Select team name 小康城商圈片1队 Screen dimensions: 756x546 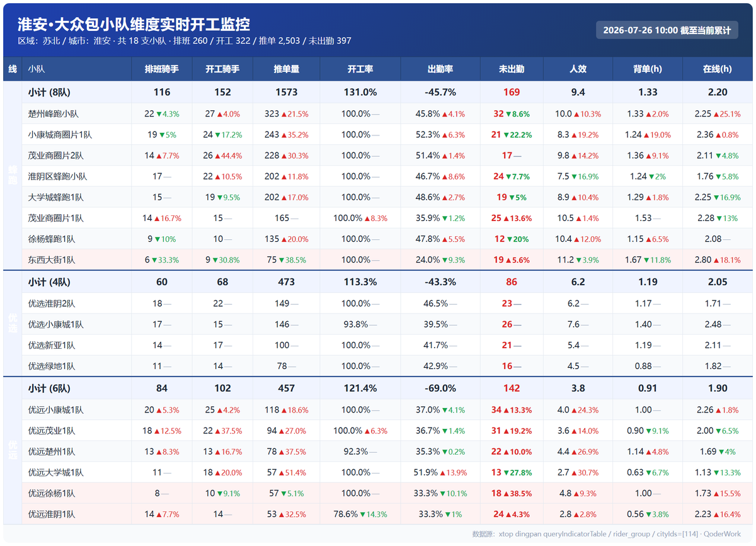pyautogui.click(x=60, y=135)
